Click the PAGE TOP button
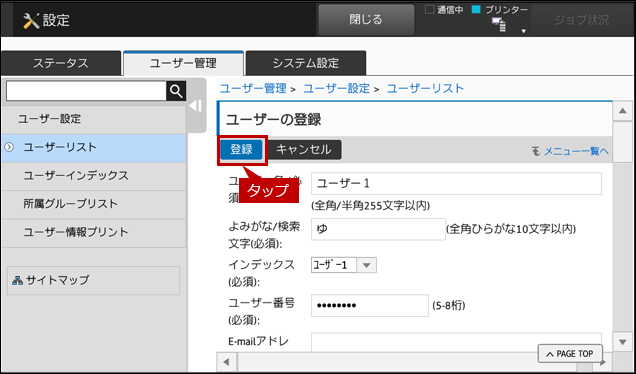The width and height of the screenshot is (636, 374). tap(570, 354)
